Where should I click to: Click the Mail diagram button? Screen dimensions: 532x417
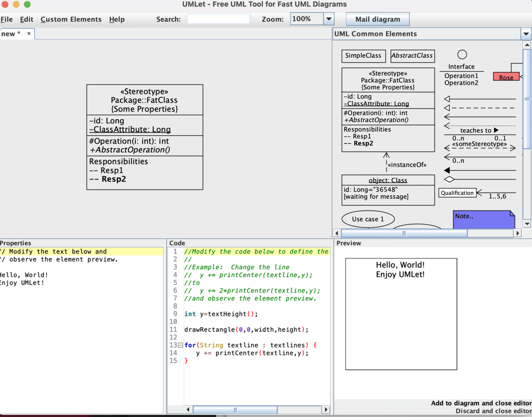(x=378, y=19)
